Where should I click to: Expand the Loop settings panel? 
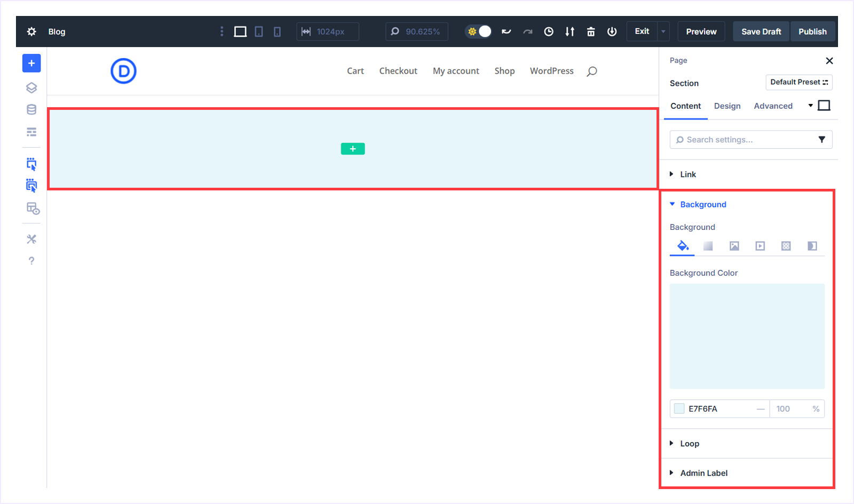pyautogui.click(x=689, y=443)
